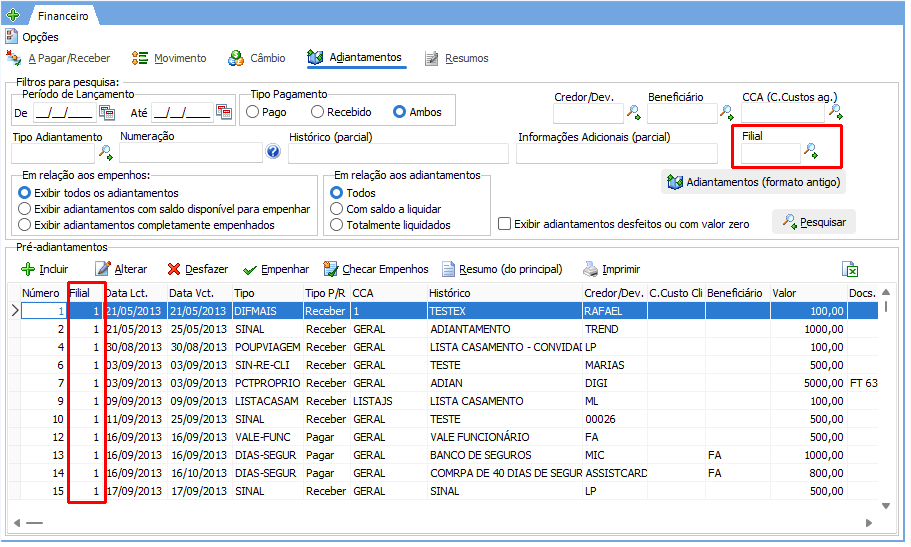Toggle Exibir adiantamentos desfeitos ou valor zero
The width and height of the screenshot is (911, 547).
pyautogui.click(x=624, y=224)
